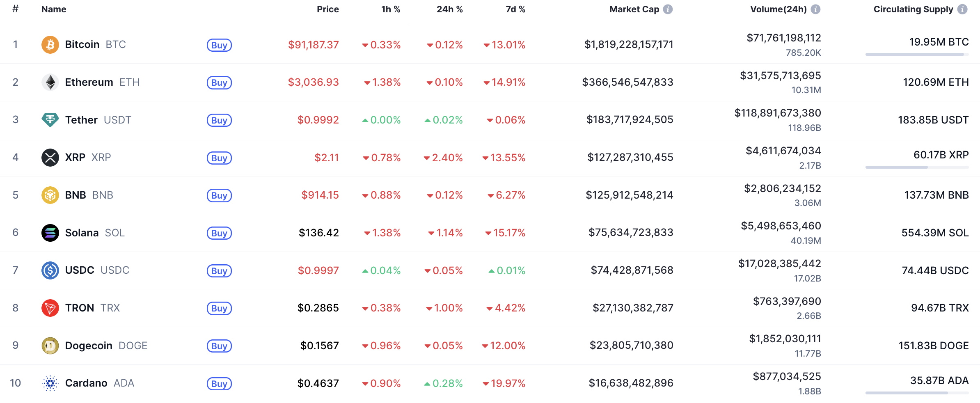Open the Circulating Supply info icon
This screenshot has width=980, height=403.
(x=962, y=9)
